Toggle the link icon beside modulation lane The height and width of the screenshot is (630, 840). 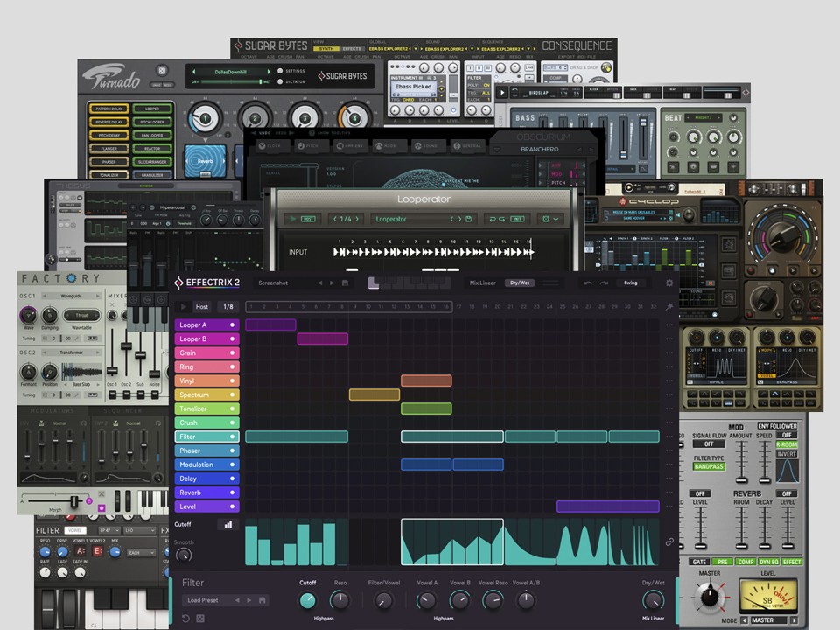(669, 542)
